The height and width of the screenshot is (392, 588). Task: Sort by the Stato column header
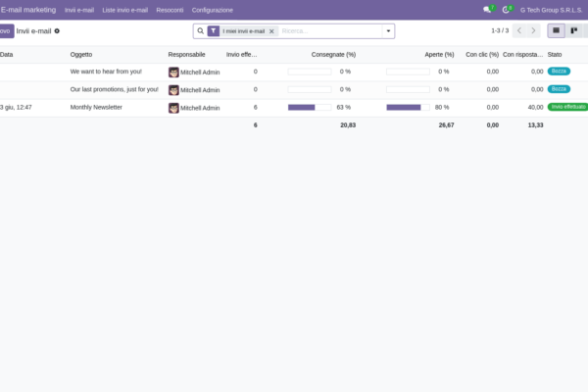pyautogui.click(x=555, y=55)
